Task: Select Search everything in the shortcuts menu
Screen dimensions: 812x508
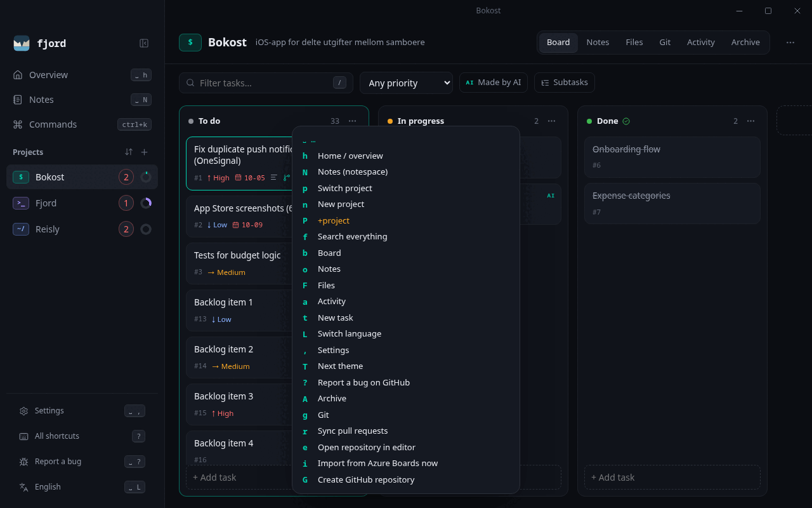Action: pyautogui.click(x=406, y=237)
